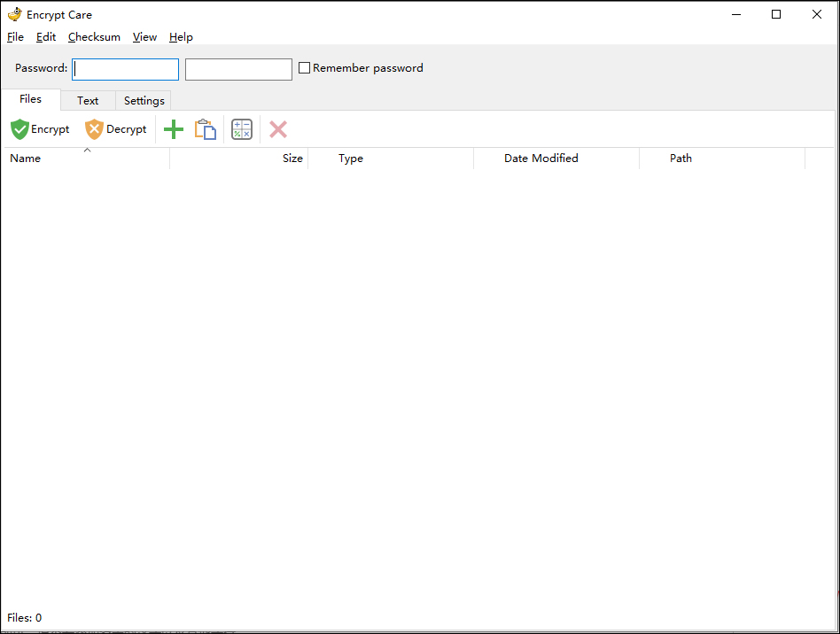Switch to the Text tab
Screen dimensions: 840x634
(88, 101)
